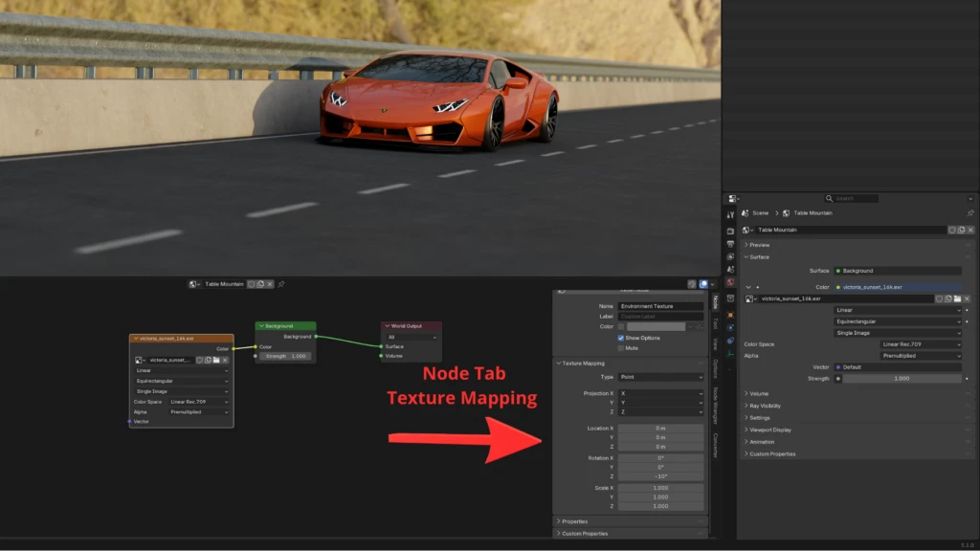This screenshot has height=551, width=980.
Task: Open the Tool tab in Properties editor
Action: (x=730, y=214)
